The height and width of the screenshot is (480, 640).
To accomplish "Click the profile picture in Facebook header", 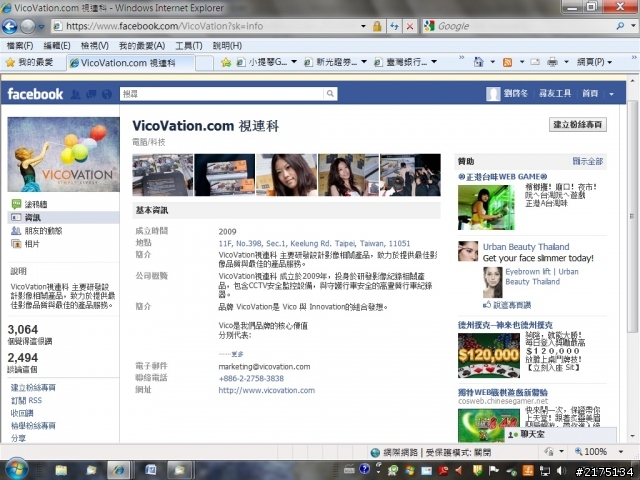I will coord(493,94).
